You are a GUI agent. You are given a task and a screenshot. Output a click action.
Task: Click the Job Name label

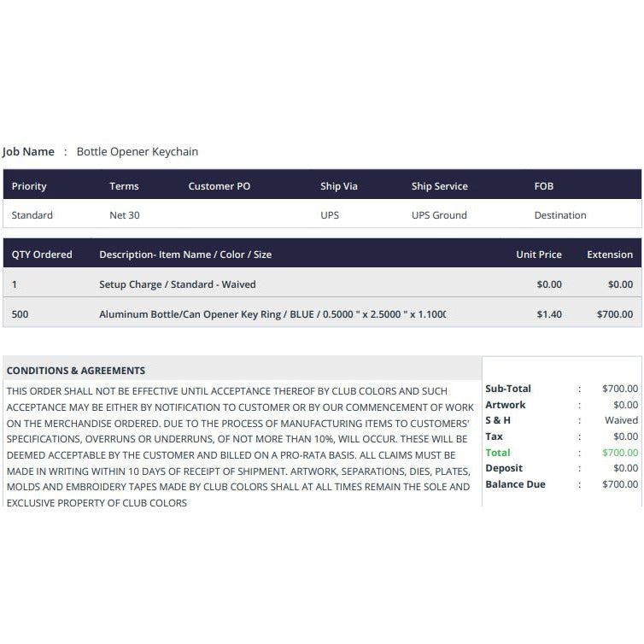(28, 151)
